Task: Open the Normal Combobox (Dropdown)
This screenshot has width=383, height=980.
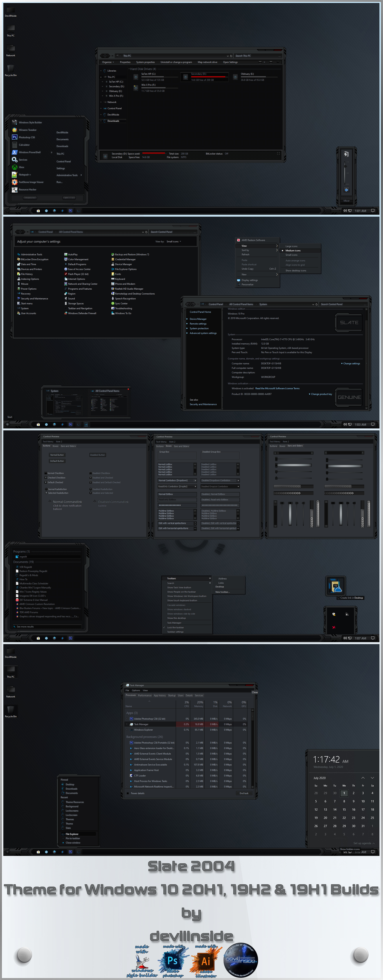Action: click(177, 480)
